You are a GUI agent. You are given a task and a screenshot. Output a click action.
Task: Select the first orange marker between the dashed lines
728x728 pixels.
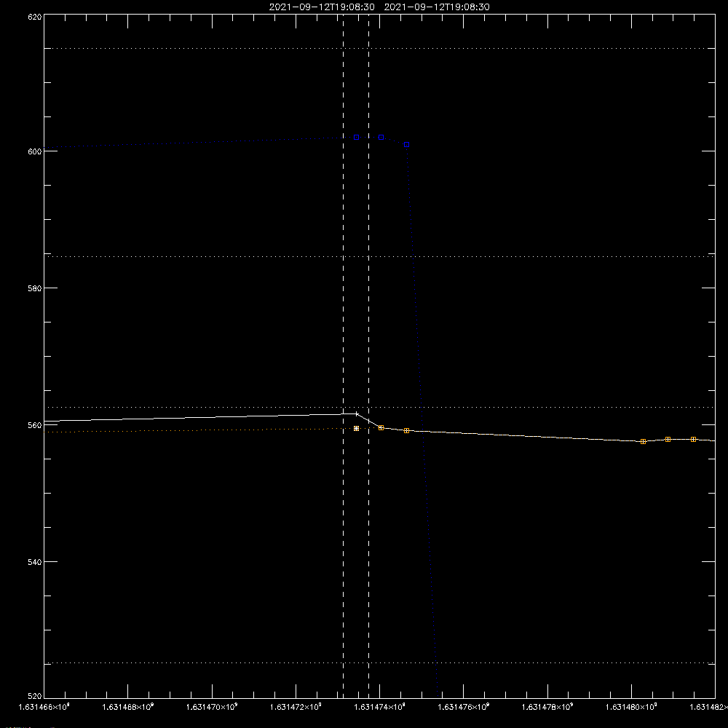click(356, 429)
